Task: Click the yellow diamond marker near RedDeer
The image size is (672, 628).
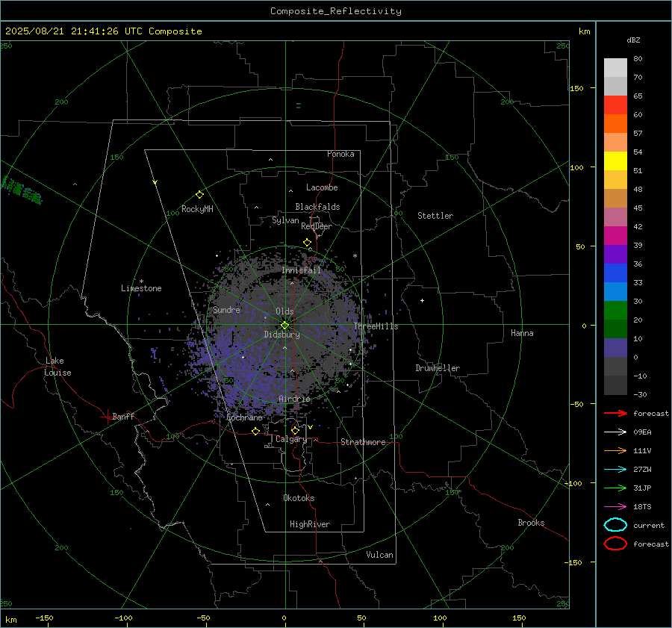Action: click(x=307, y=243)
